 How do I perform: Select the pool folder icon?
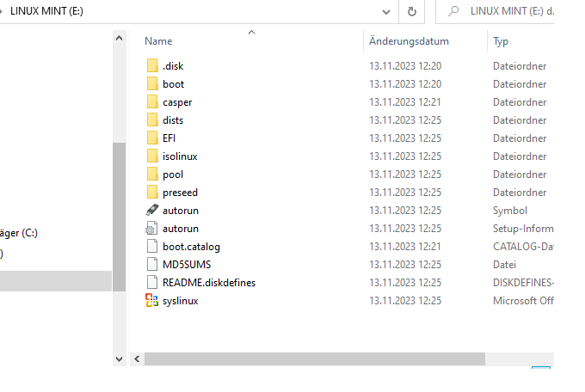pos(152,175)
